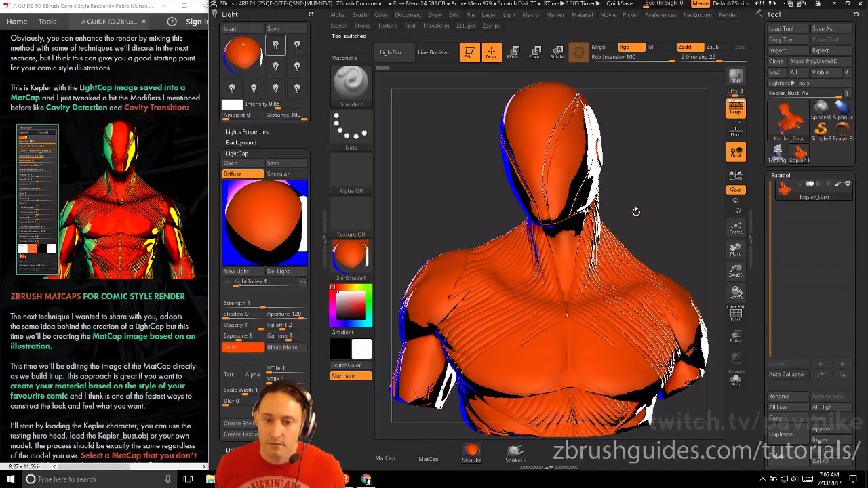Expand the Lights Properties section
The image size is (868, 488).
pyautogui.click(x=247, y=131)
